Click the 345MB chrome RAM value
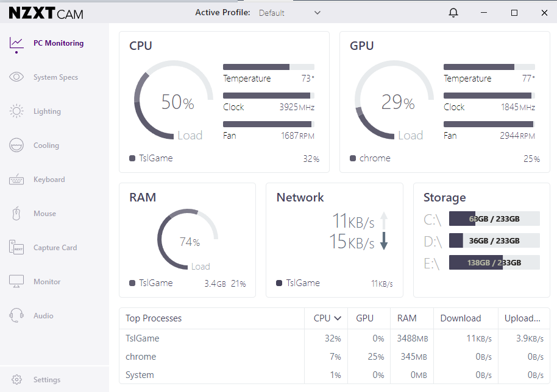The width and height of the screenshot is (557, 392). pyautogui.click(x=414, y=357)
